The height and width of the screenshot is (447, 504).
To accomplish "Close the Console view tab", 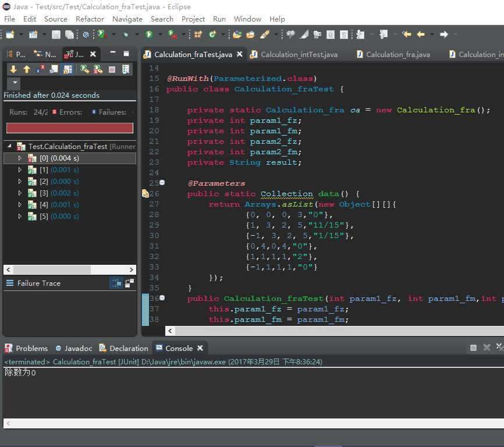I will [x=200, y=347].
